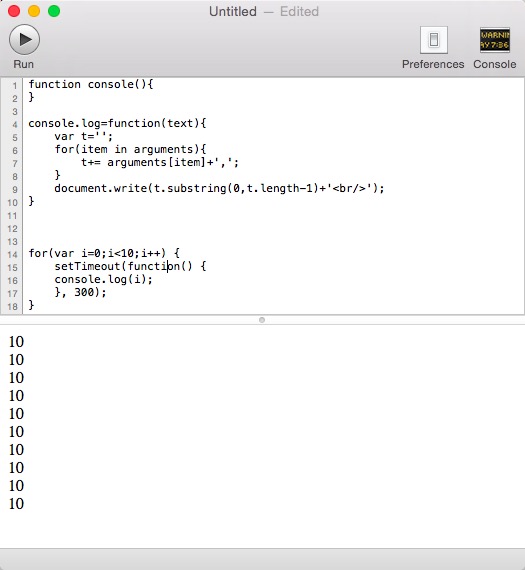Click the console.log(i); line

click(103, 279)
